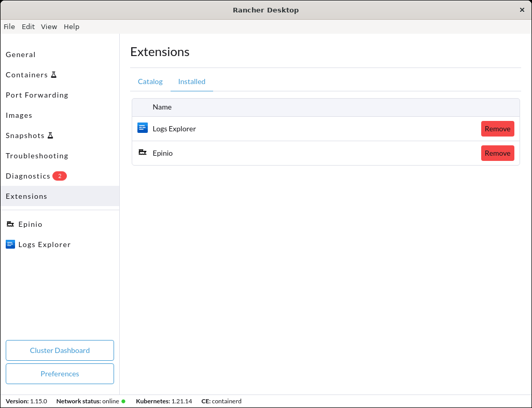Open Preferences
The height and width of the screenshot is (408, 532).
click(x=60, y=374)
